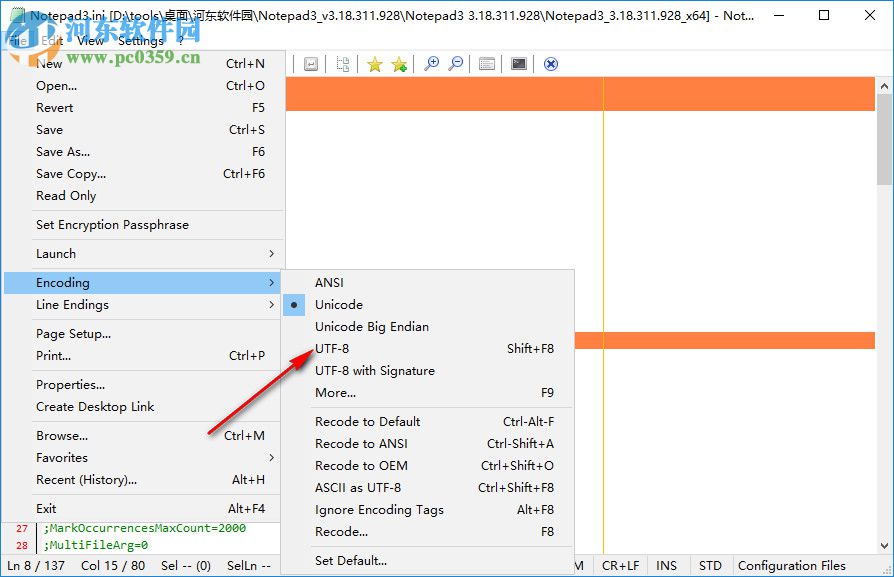
Task: Click Recode to OEM
Action: pyautogui.click(x=428, y=466)
